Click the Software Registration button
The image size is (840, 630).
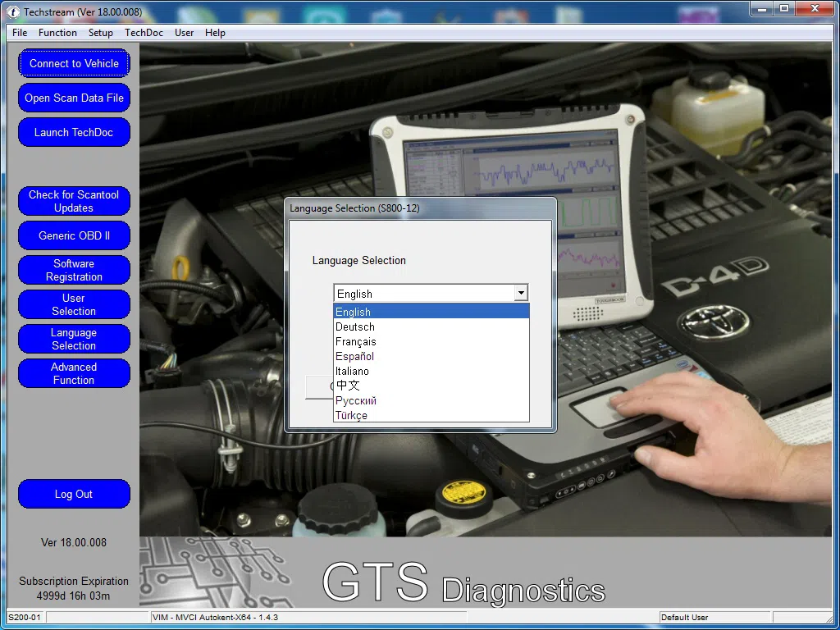(x=74, y=270)
